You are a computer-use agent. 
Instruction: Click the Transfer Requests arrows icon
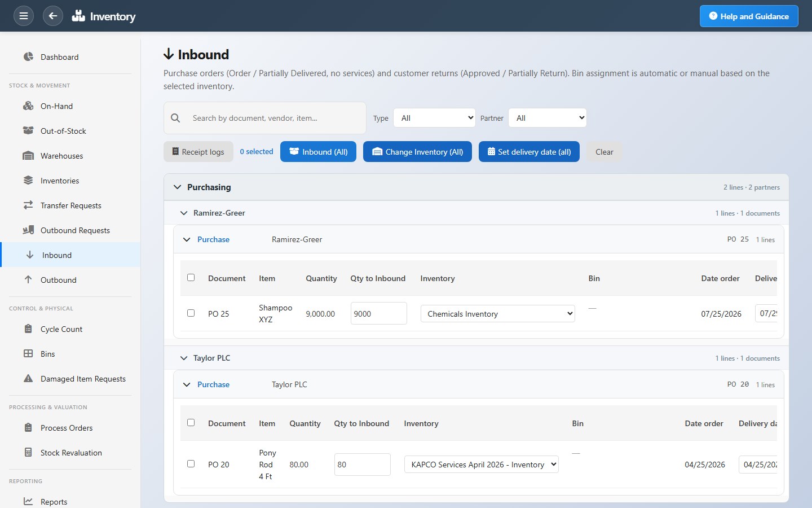(28, 205)
